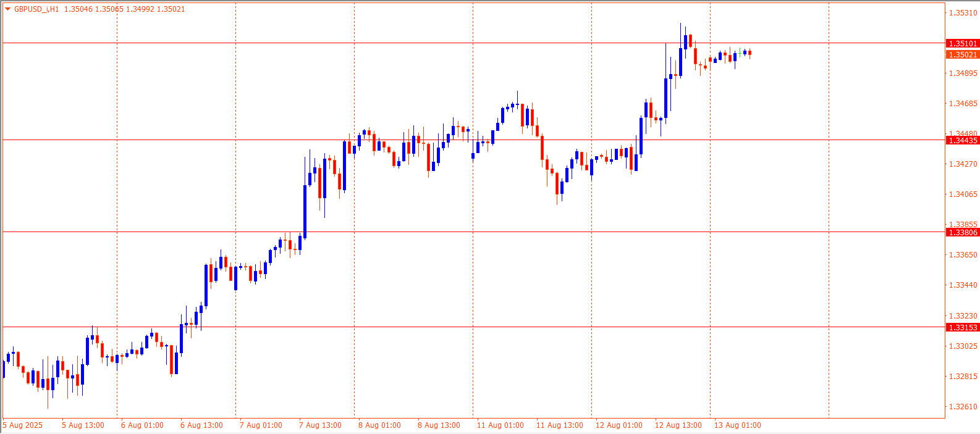
Task: Click the 1.33230 price scale value
Action: click(x=963, y=315)
